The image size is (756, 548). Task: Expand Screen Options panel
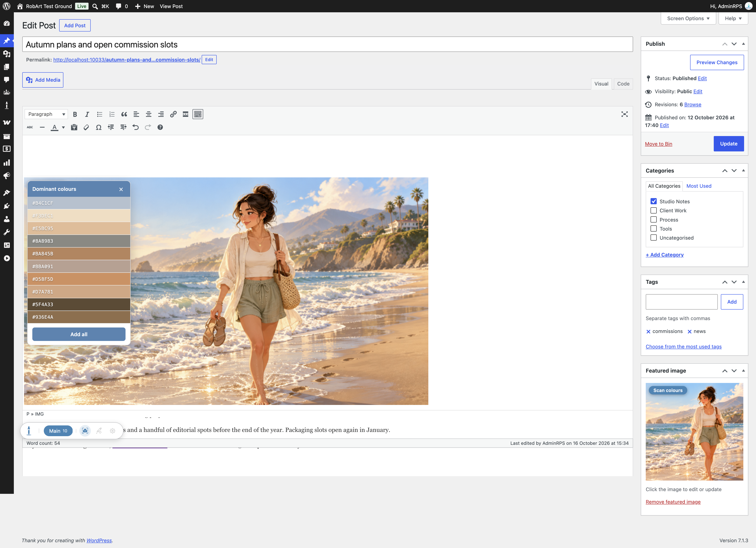pos(688,18)
